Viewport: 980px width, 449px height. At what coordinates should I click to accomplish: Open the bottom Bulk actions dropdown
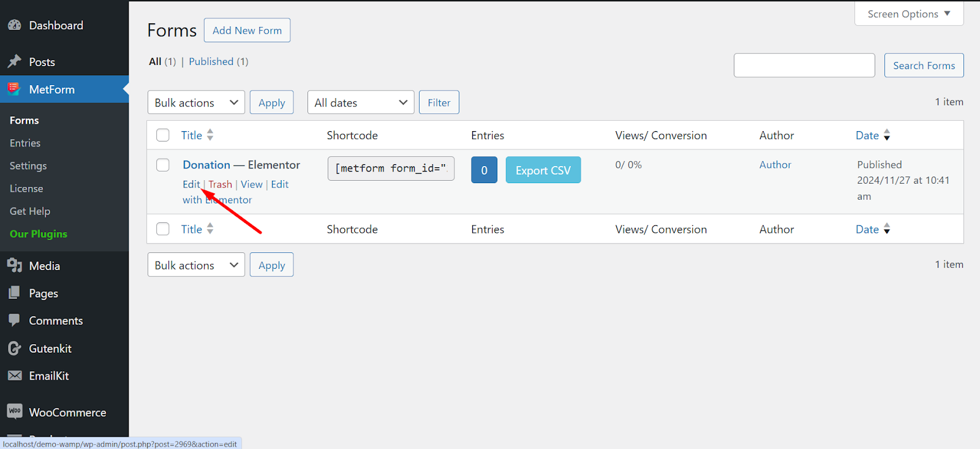point(196,265)
